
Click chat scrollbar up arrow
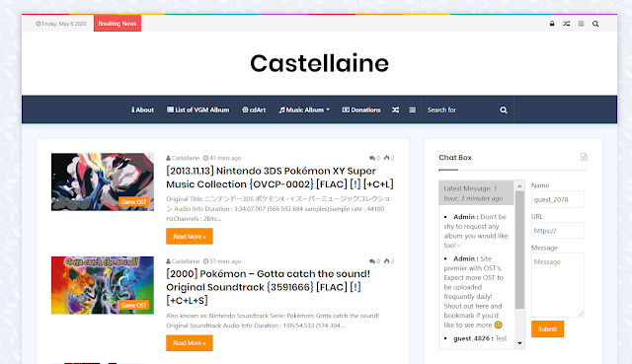point(519,185)
